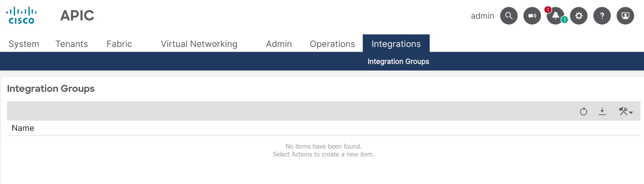This screenshot has height=184, width=644.
Task: Refresh the Integration Groups table
Action: point(584,111)
